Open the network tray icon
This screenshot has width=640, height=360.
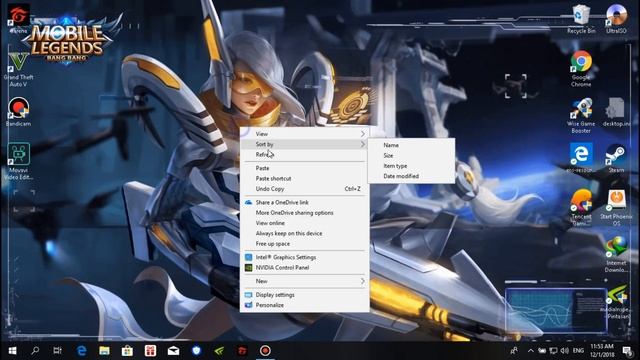(x=553, y=351)
